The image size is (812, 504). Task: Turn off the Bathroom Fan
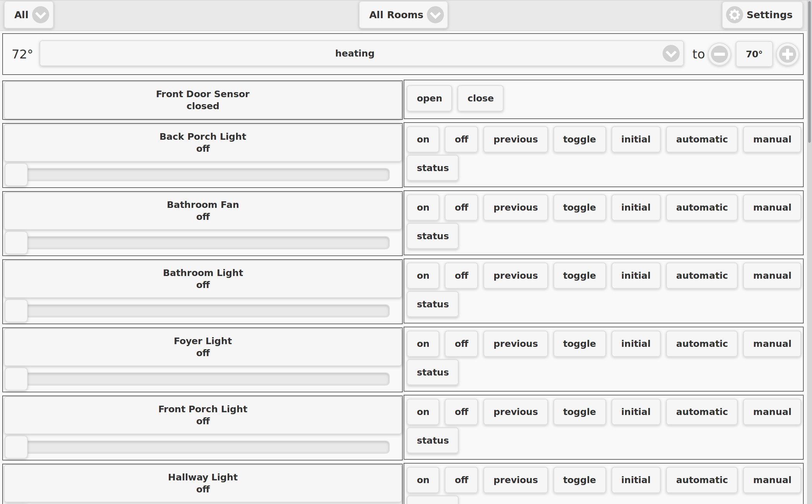click(x=461, y=207)
